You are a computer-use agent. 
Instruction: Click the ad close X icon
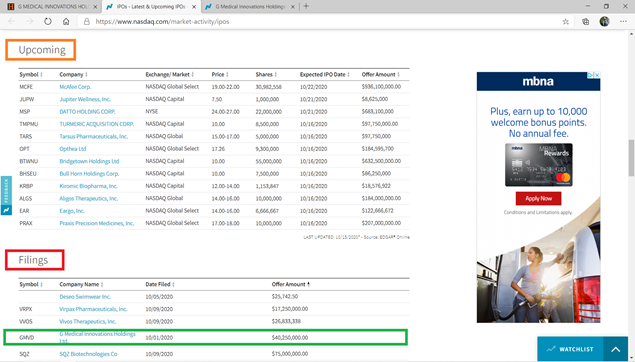coord(597,75)
